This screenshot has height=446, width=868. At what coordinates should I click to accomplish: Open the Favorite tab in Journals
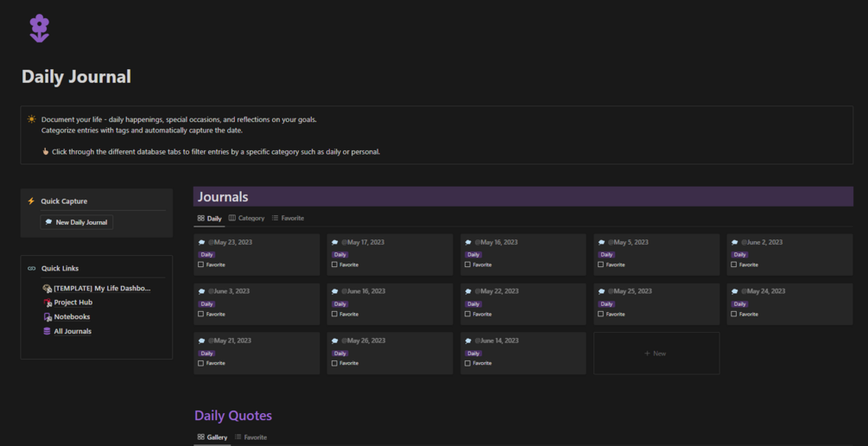point(288,219)
